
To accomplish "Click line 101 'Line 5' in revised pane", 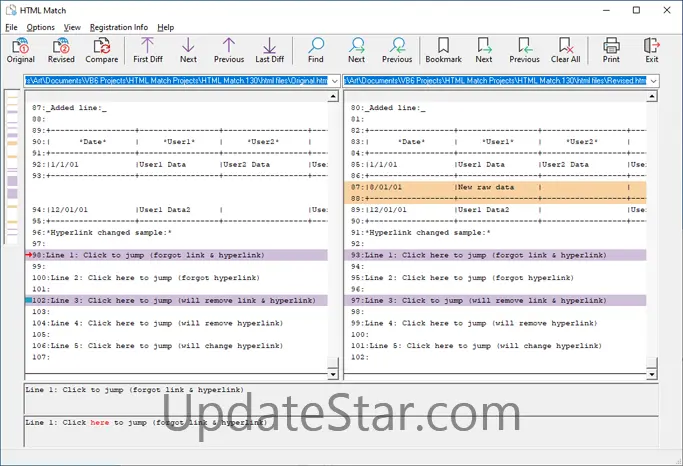I will (476, 346).
